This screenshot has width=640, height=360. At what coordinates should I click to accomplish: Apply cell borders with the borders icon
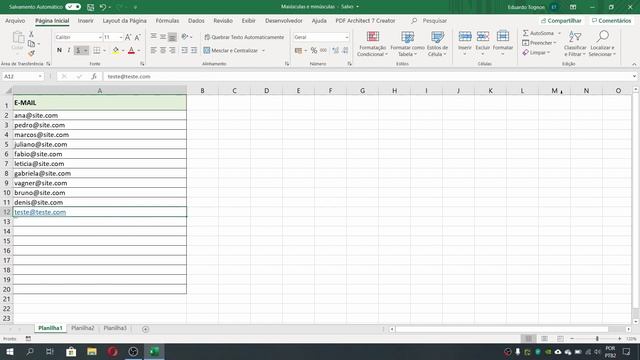click(x=97, y=50)
